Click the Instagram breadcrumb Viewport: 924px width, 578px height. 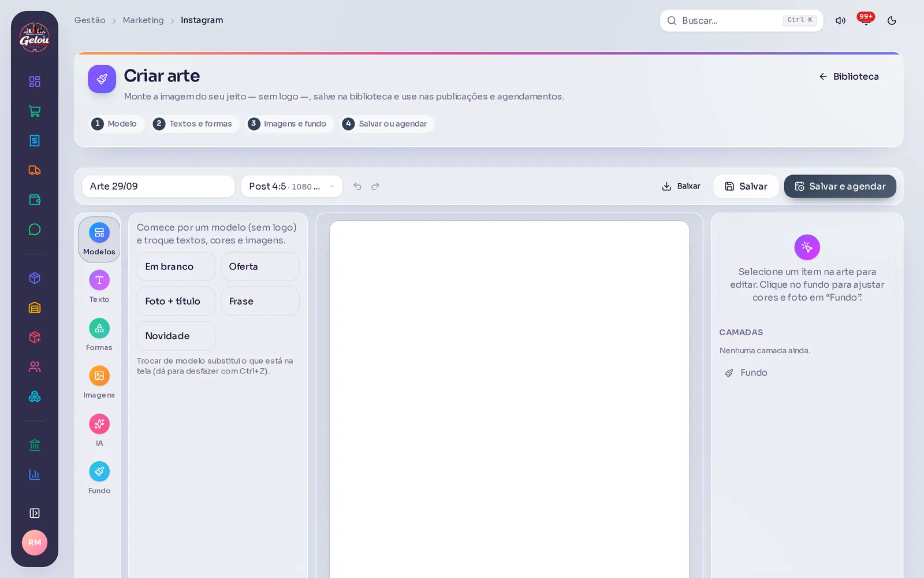[202, 20]
